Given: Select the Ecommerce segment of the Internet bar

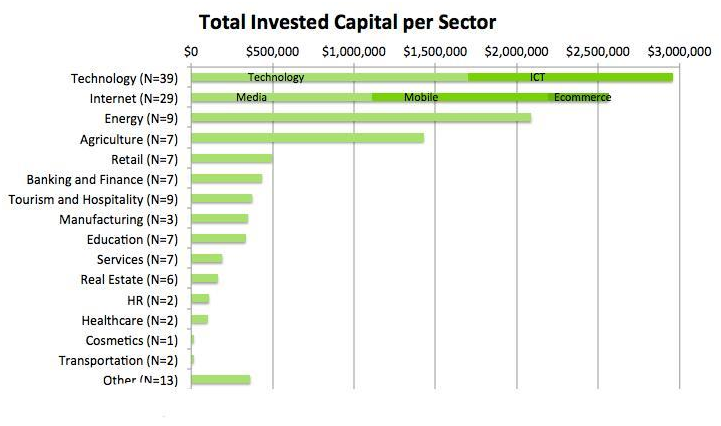Looking at the screenshot, I should (x=581, y=97).
